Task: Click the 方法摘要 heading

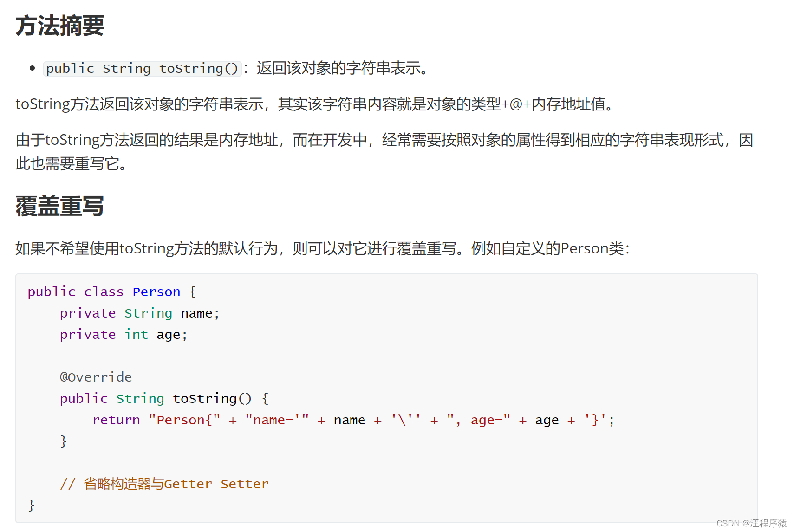Action: point(60,26)
